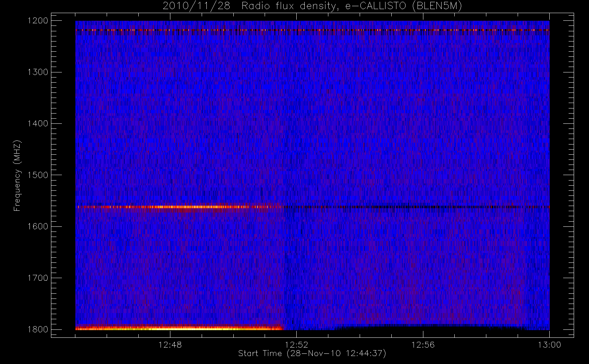This screenshot has height=364, width=589.
Task: Click the 13:00 time tick label
Action: (549, 345)
